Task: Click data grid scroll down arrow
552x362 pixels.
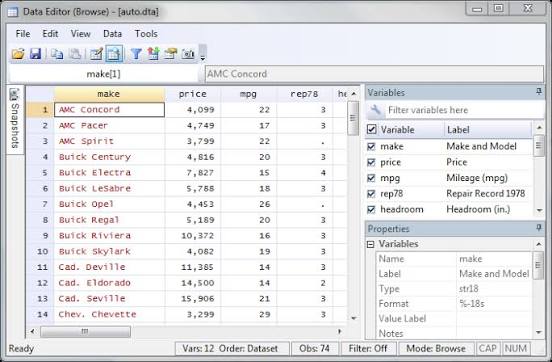Action: tap(354, 318)
